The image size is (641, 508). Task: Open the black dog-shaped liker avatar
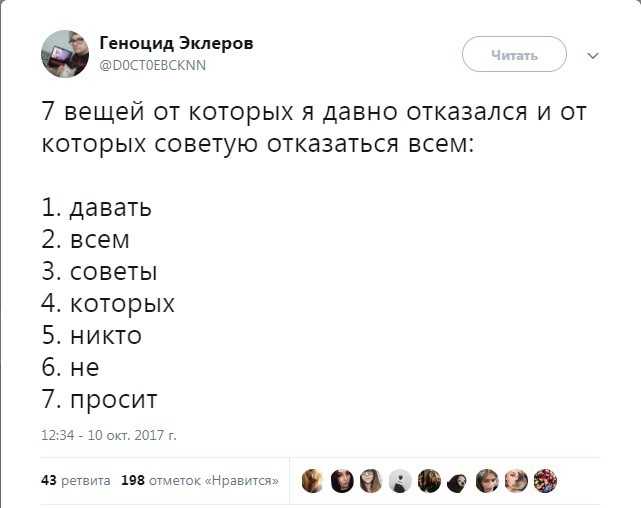click(458, 480)
